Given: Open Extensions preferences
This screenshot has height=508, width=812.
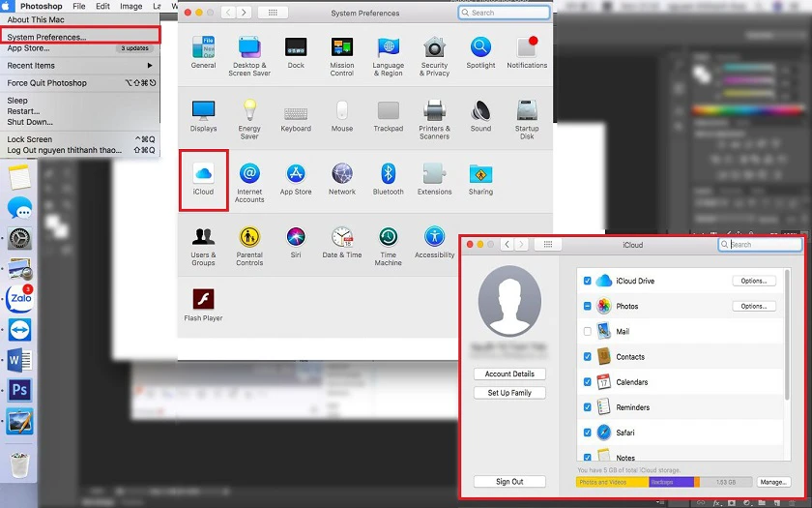Looking at the screenshot, I should tap(434, 179).
